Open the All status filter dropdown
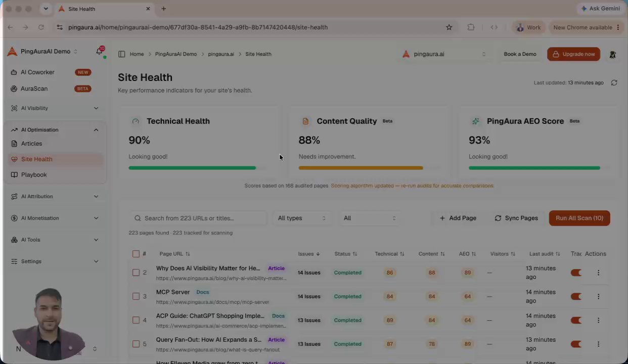628x364 pixels. coord(370,218)
